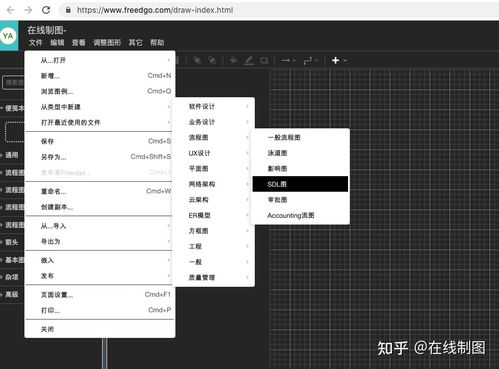Click the shape search box in sidebar
The image size is (499, 369).
[13, 83]
